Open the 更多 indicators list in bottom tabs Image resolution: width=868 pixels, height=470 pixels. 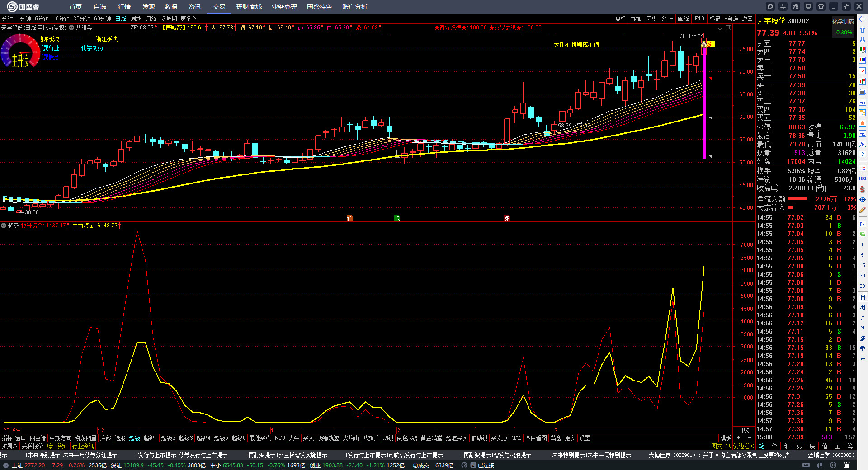pos(571,438)
